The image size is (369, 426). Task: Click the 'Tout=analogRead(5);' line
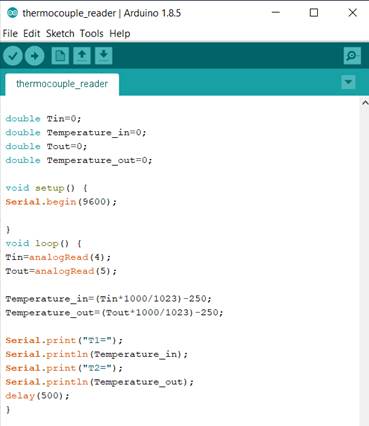[x=61, y=271]
